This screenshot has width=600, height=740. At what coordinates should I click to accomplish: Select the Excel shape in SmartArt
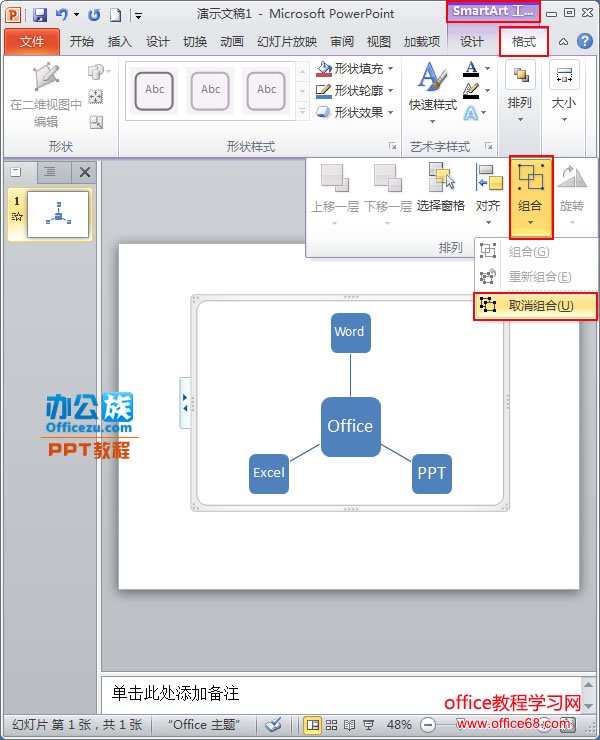[269, 473]
